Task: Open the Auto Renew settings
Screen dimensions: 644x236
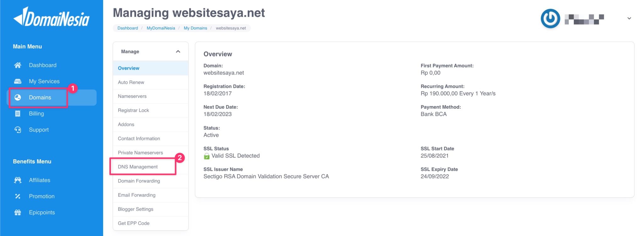Action: [x=131, y=82]
